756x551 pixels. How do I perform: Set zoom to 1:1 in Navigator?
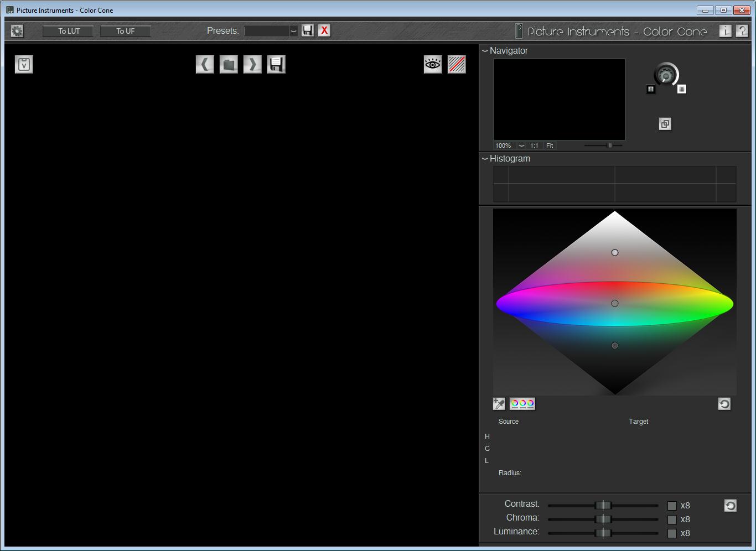[534, 145]
